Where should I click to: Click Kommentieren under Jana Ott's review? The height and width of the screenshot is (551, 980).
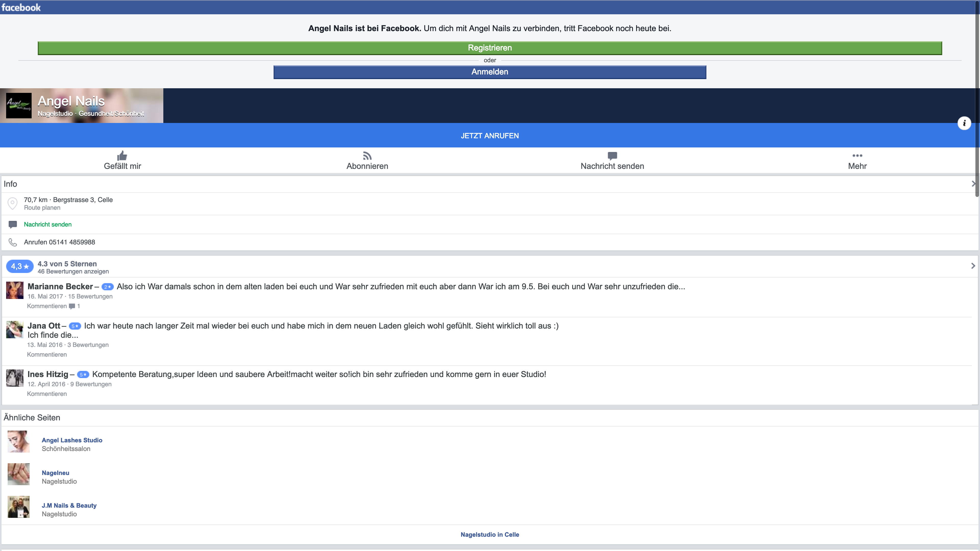coord(47,354)
